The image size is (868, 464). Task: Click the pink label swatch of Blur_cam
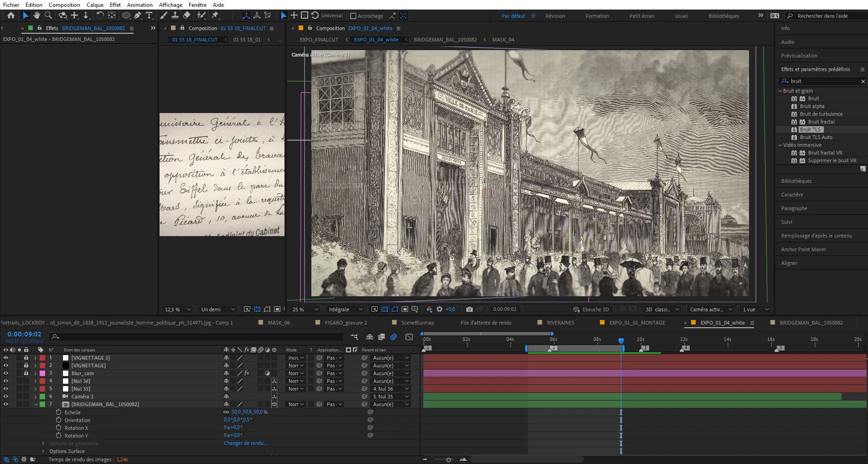point(42,373)
